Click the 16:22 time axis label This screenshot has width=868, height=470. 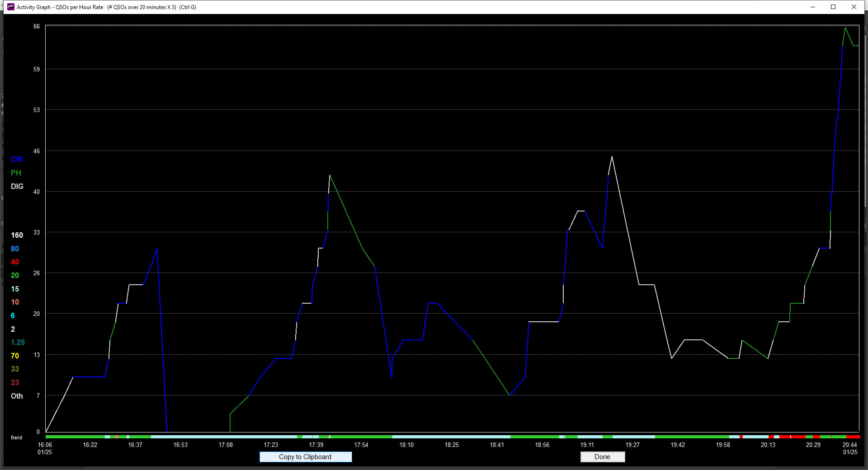pos(90,445)
